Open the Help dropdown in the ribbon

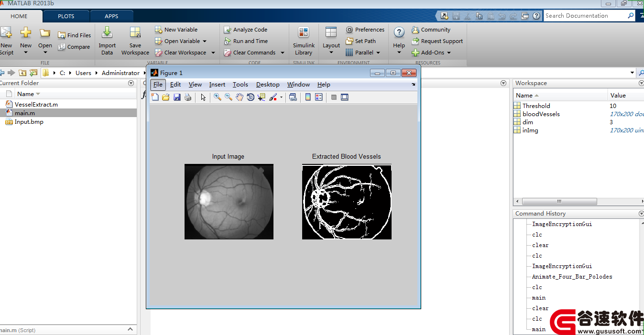[x=399, y=41]
